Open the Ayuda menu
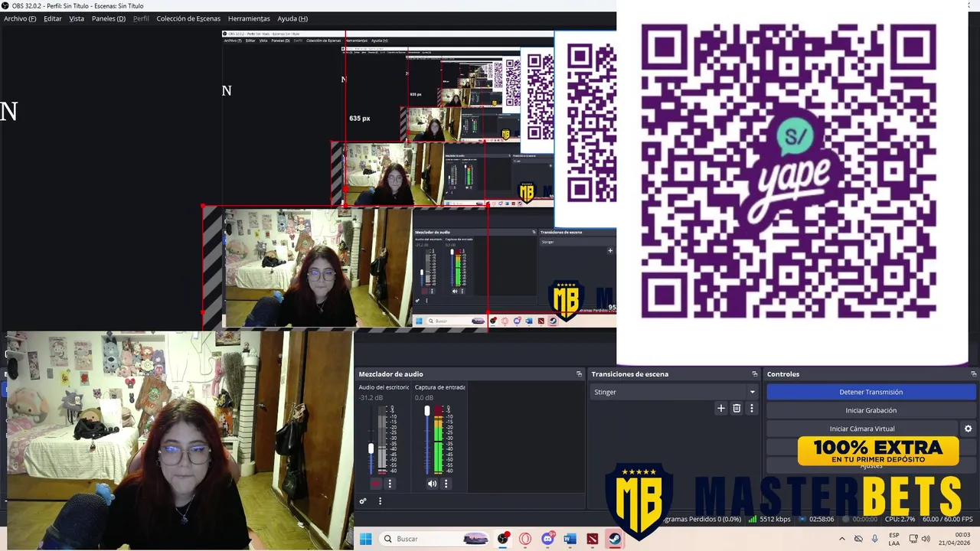The image size is (980, 551). pyautogui.click(x=292, y=18)
